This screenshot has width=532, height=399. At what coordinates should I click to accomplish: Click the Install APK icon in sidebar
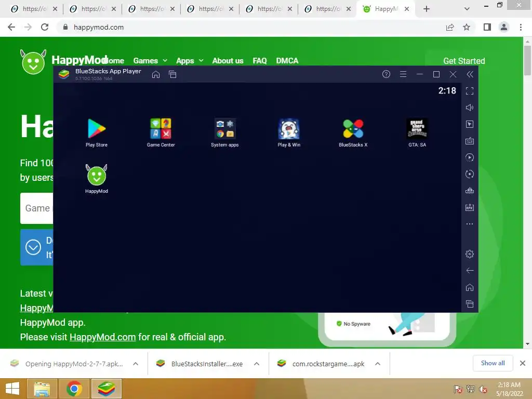tap(470, 207)
